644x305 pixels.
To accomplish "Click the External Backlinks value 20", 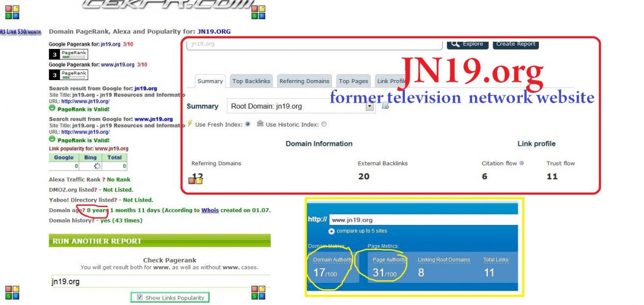I will click(364, 176).
